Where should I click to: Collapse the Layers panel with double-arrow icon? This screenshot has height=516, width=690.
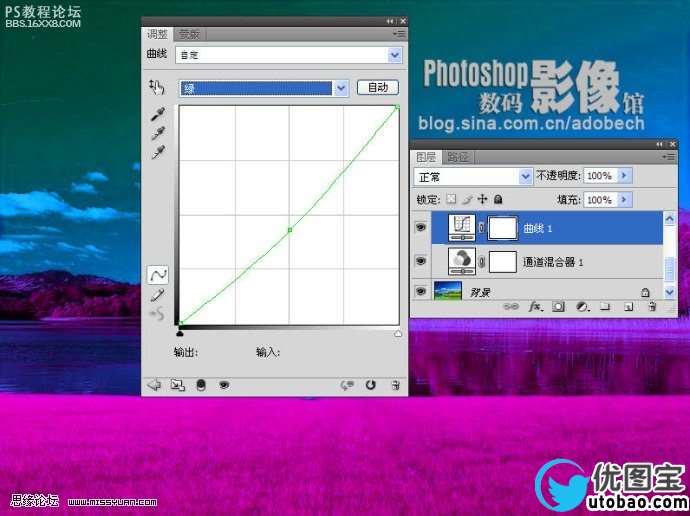659,144
